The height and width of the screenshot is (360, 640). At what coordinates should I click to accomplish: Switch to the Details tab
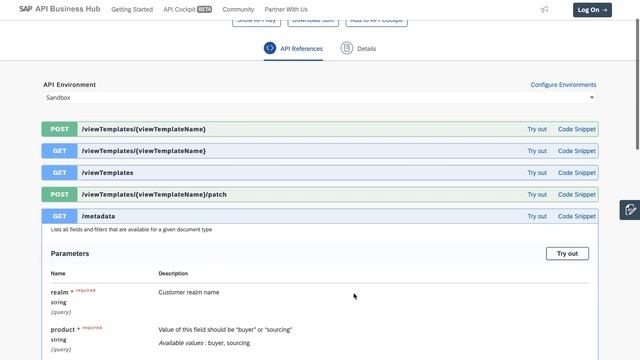[x=358, y=49]
